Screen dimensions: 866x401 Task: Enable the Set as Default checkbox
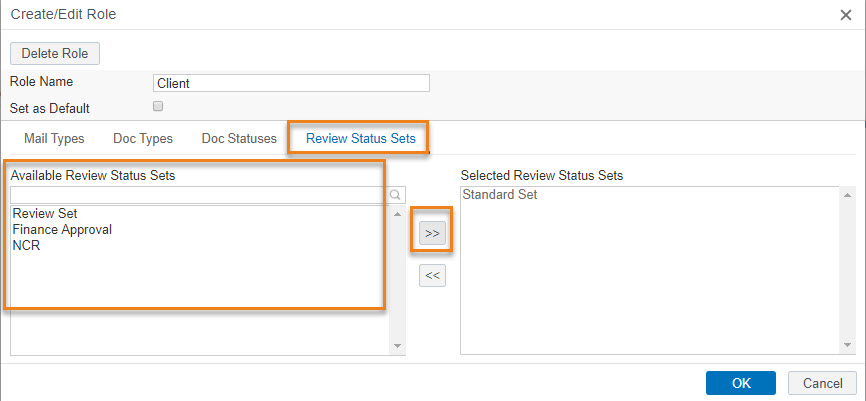pos(158,107)
